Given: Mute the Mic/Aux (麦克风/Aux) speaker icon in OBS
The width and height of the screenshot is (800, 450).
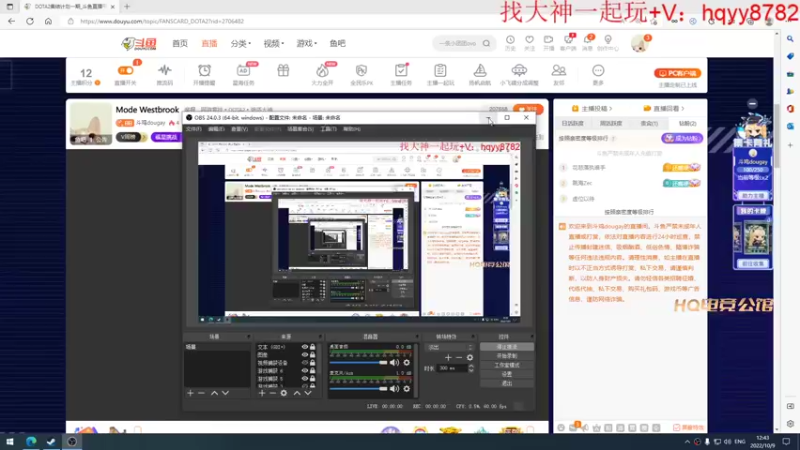Looking at the screenshot, I should point(394,389).
